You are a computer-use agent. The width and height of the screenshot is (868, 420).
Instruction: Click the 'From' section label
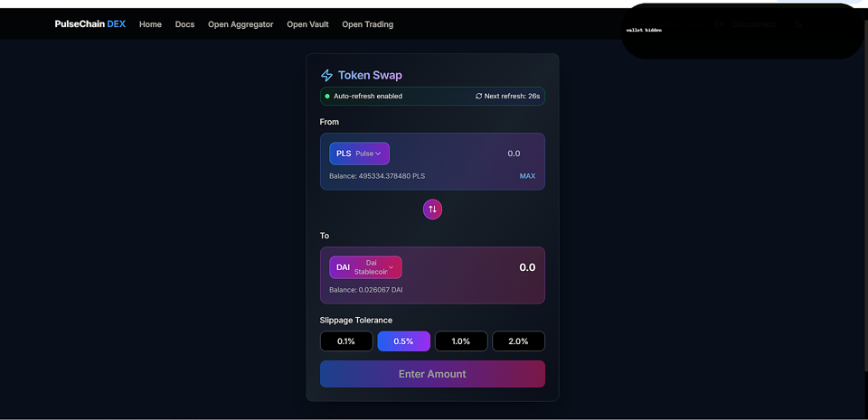[329, 122]
